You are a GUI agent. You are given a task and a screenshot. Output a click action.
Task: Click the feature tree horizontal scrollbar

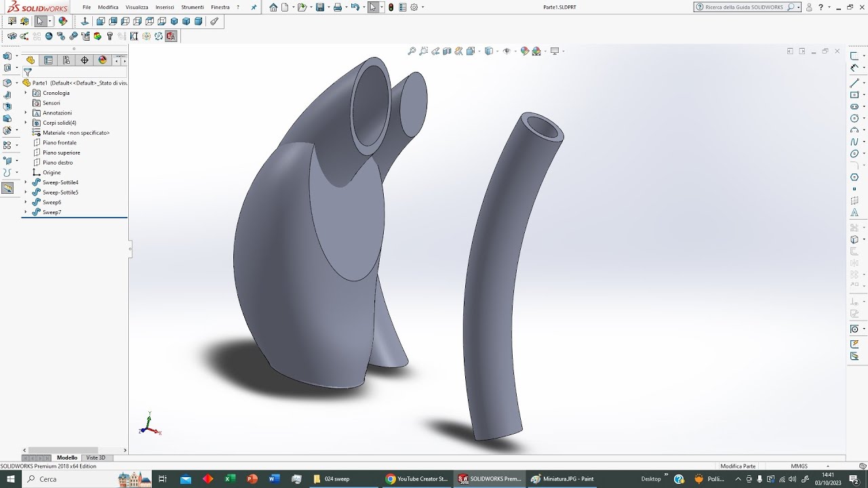[x=75, y=450]
